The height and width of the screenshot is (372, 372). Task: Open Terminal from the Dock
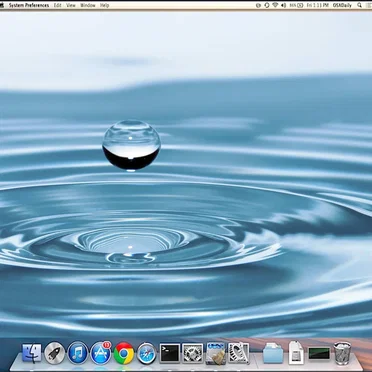[x=170, y=353]
